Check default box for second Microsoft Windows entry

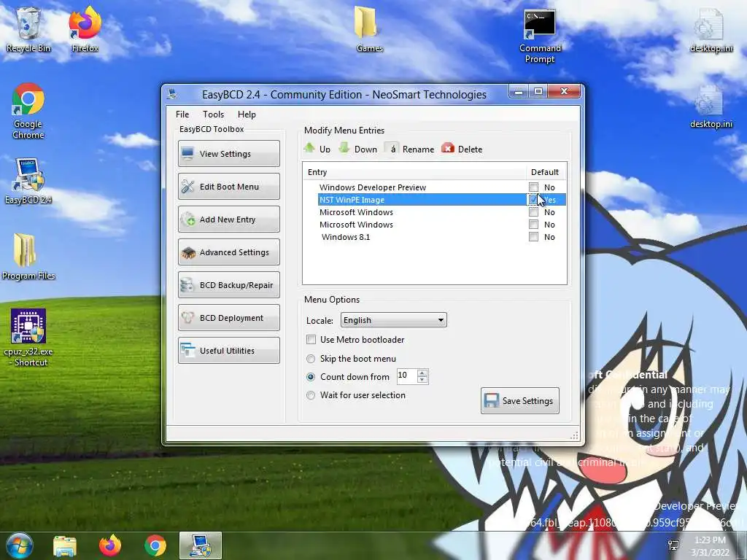(x=533, y=225)
